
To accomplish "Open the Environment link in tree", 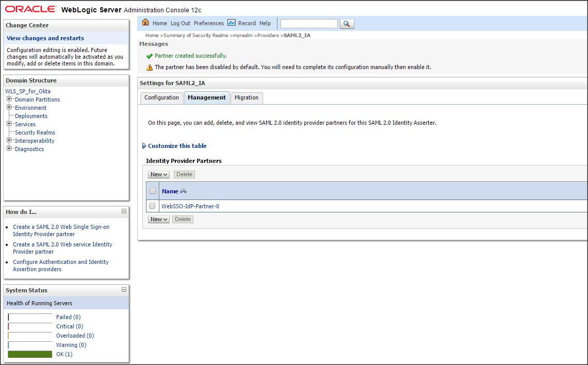I will 30,108.
